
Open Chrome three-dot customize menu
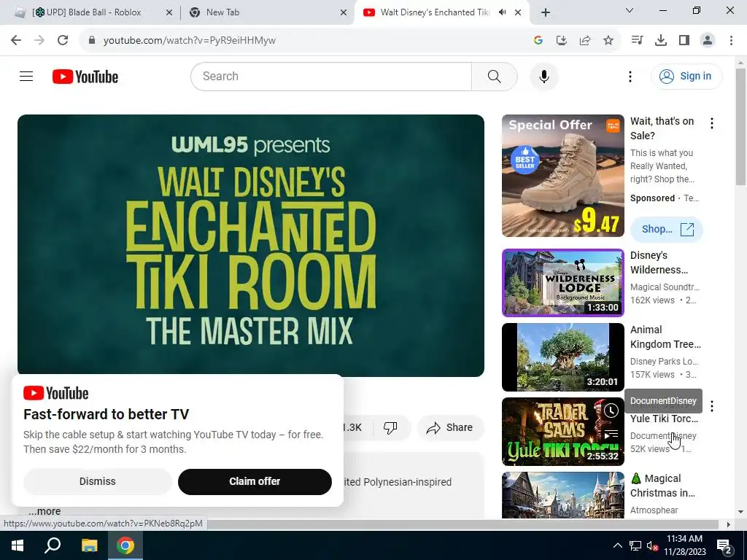pyautogui.click(x=731, y=40)
